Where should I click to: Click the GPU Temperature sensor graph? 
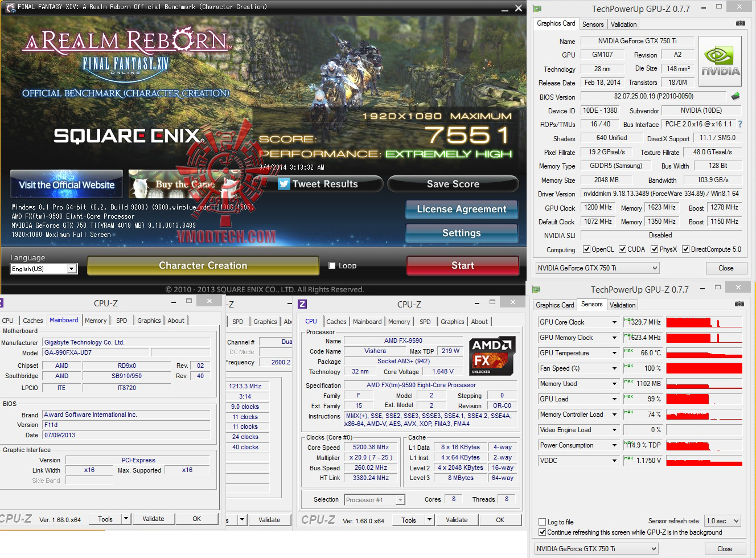pyautogui.click(x=704, y=353)
